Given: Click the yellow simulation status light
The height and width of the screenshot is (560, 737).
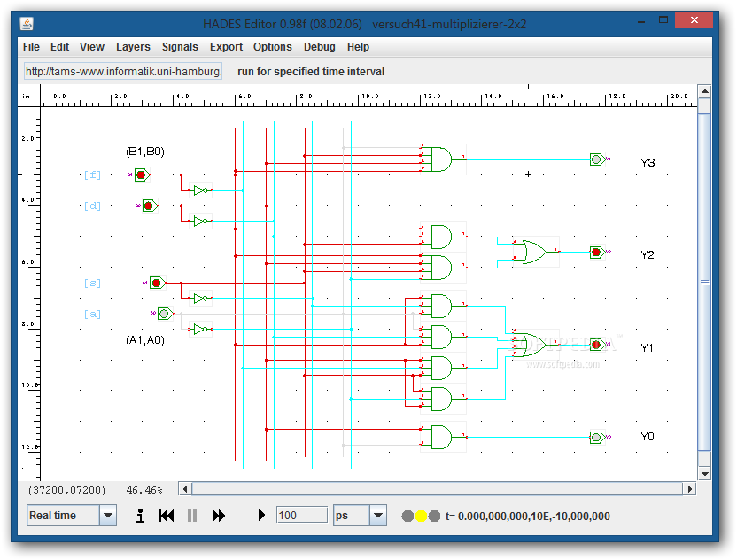Looking at the screenshot, I should point(421,517).
